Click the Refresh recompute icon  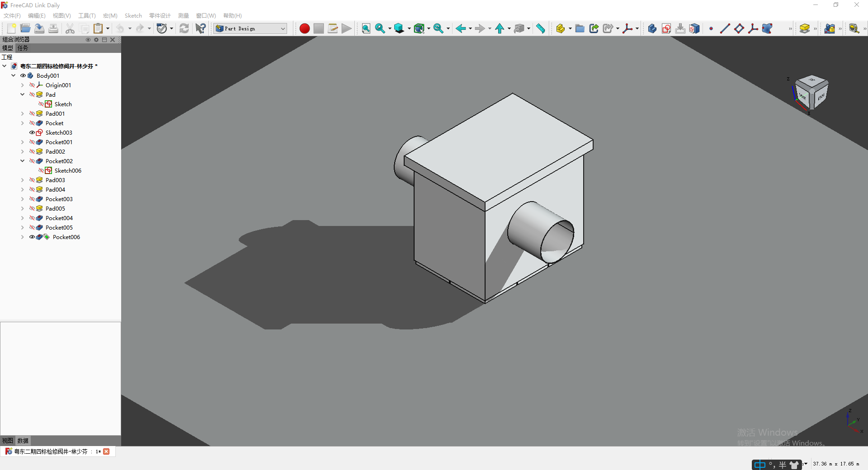[184, 28]
